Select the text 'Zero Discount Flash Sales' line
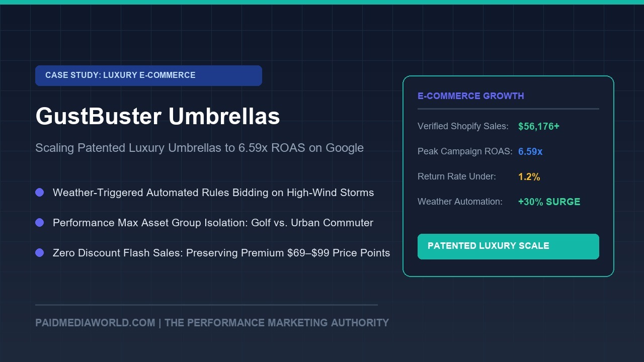The width and height of the screenshot is (644, 362). (x=221, y=253)
